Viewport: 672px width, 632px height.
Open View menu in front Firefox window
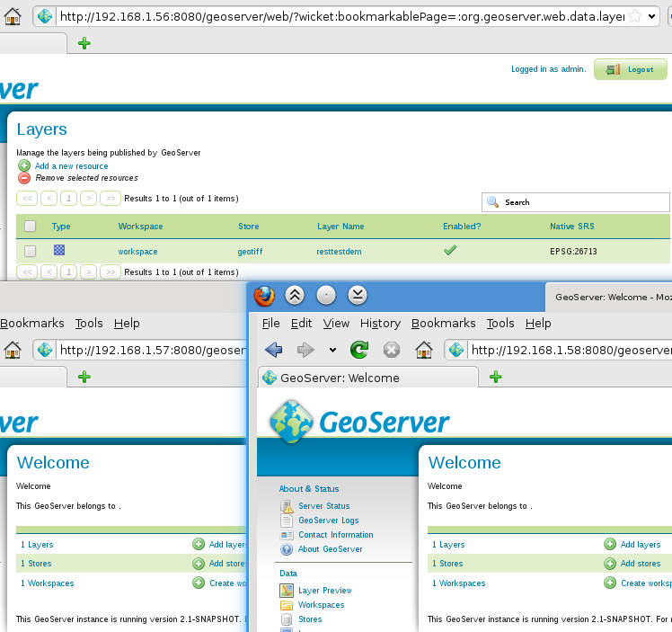point(336,324)
